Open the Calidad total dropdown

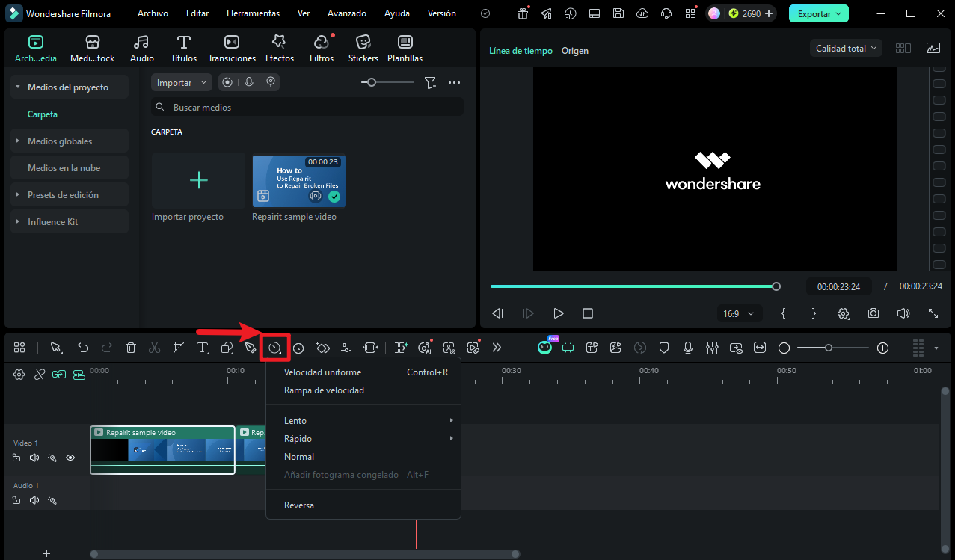pos(846,48)
